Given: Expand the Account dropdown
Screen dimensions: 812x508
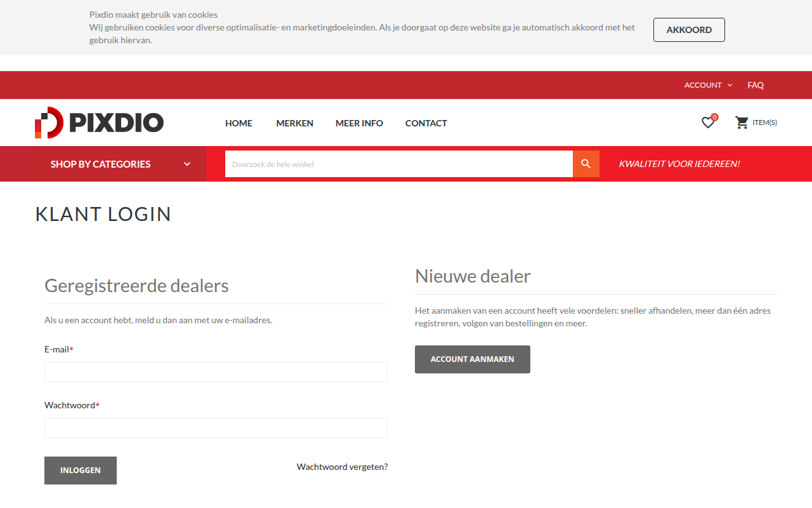Looking at the screenshot, I should pyautogui.click(x=708, y=85).
